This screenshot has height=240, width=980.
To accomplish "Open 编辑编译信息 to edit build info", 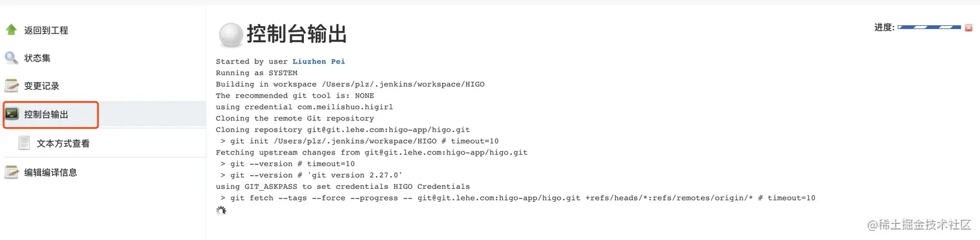I will pos(51,173).
